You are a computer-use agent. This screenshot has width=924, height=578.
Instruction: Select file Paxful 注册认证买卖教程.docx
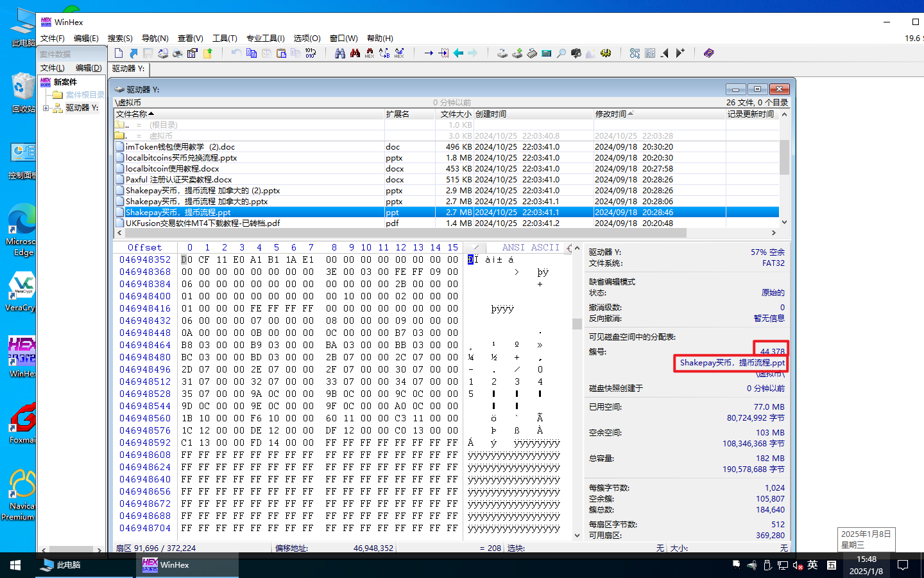[x=179, y=180]
